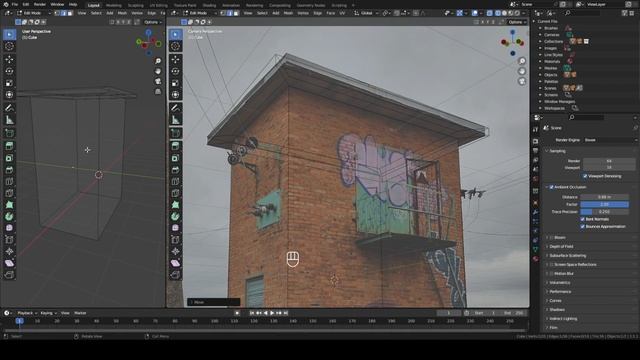The image size is (640, 360).
Task: Expand the Shadows panel
Action: (x=557, y=309)
